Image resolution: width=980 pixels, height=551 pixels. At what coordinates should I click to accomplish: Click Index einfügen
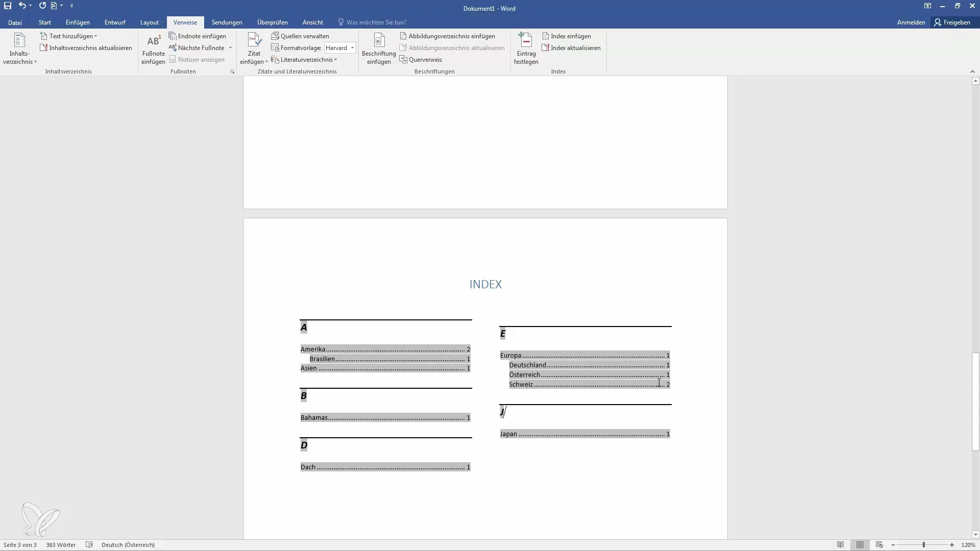[x=567, y=36]
